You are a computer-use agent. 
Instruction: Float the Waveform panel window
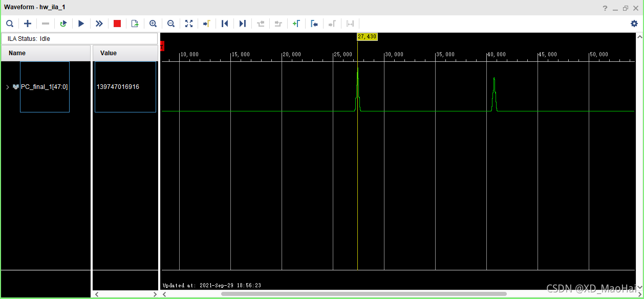coord(626,8)
